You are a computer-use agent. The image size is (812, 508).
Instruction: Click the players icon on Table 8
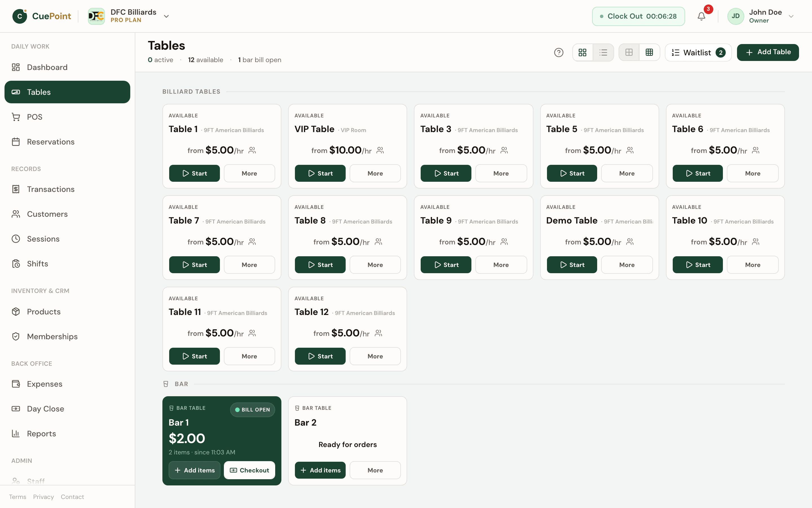click(378, 242)
